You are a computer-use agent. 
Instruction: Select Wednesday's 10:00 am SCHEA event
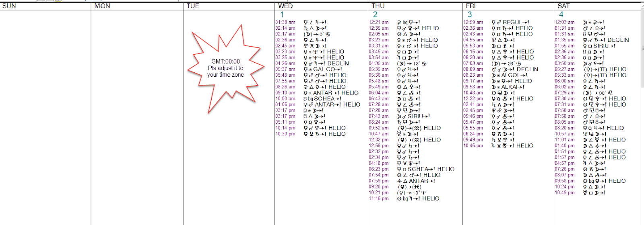308,99
